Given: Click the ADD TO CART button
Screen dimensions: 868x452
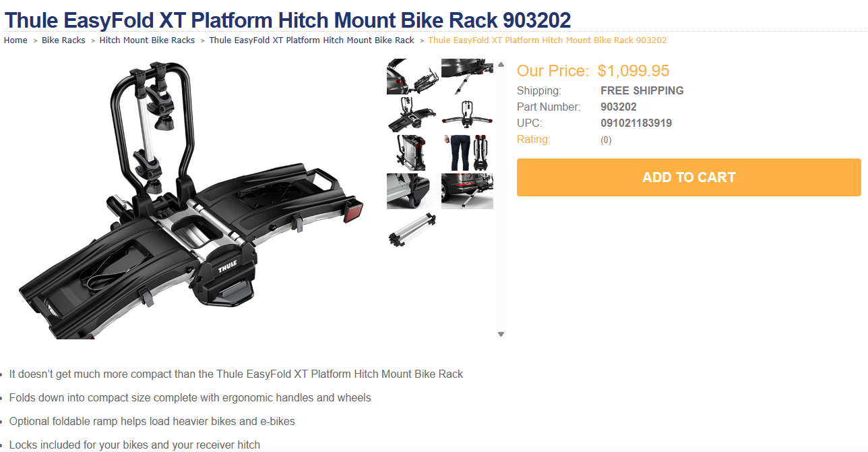Looking at the screenshot, I should tap(689, 177).
